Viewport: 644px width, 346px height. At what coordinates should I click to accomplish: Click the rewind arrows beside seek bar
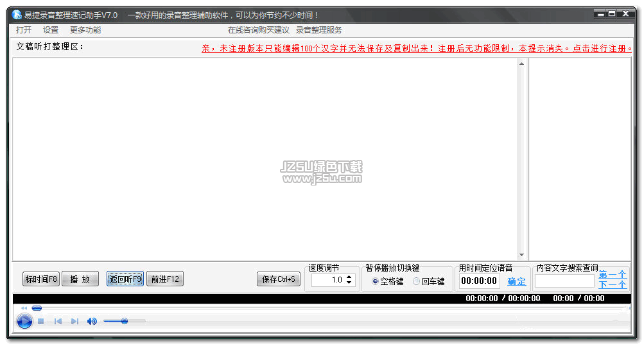click(x=24, y=308)
